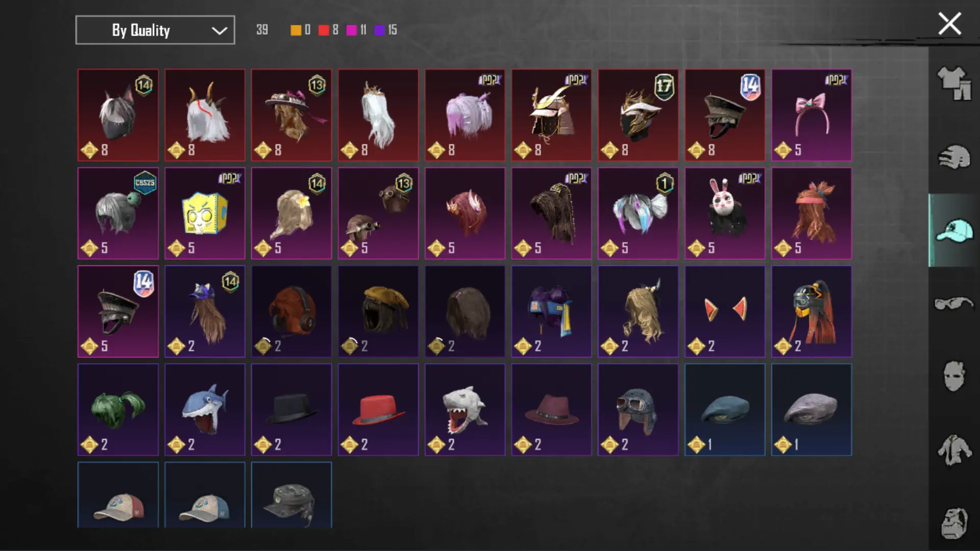Expand the By Quality sort dropdown

click(x=155, y=30)
